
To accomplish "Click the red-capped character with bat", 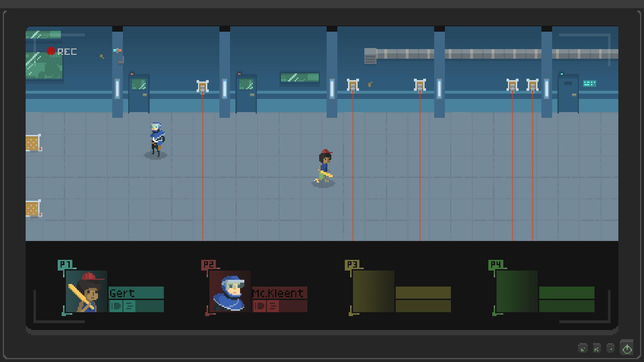I will pos(324,167).
